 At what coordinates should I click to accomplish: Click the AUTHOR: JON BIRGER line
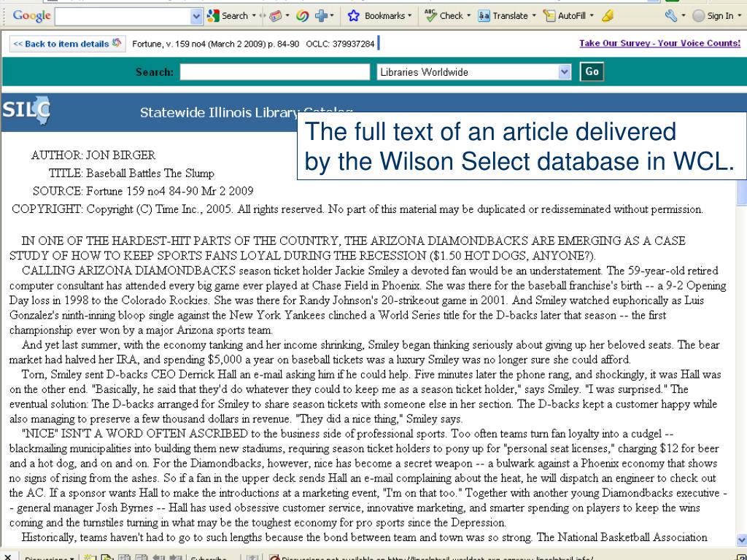click(x=93, y=155)
